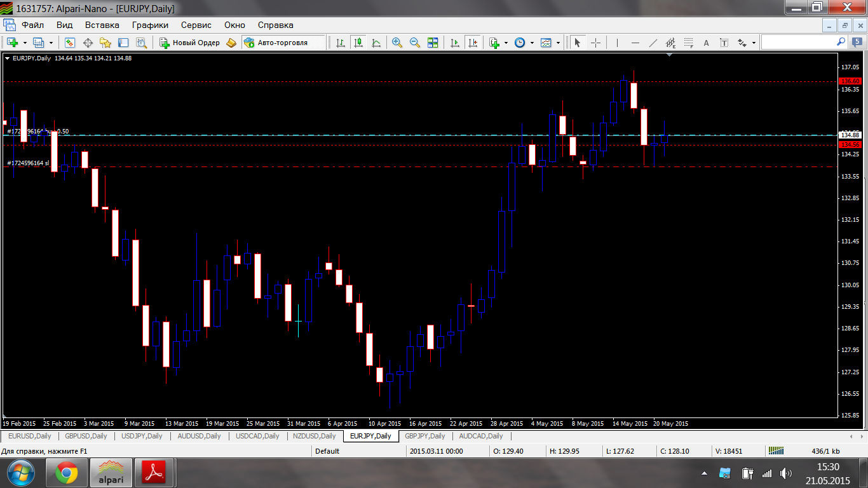Expand the new chart dropdown arrow
Image resolution: width=868 pixels, height=488 pixels.
[25, 43]
